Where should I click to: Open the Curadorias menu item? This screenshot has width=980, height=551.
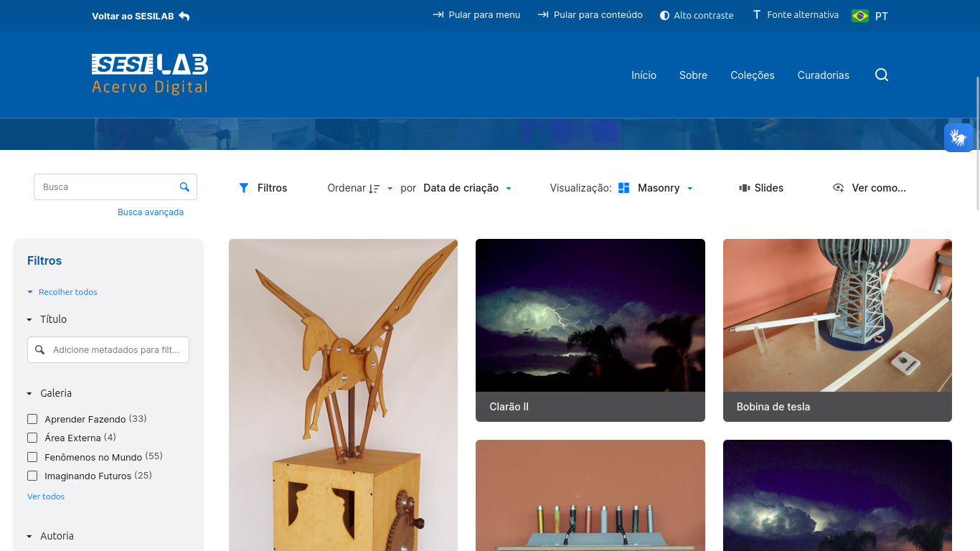(824, 75)
